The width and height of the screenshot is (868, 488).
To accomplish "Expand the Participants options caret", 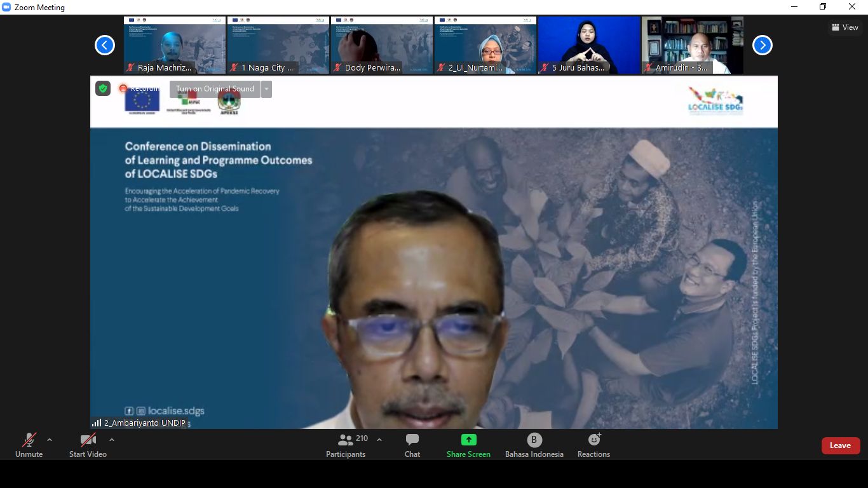I will pyautogui.click(x=379, y=440).
